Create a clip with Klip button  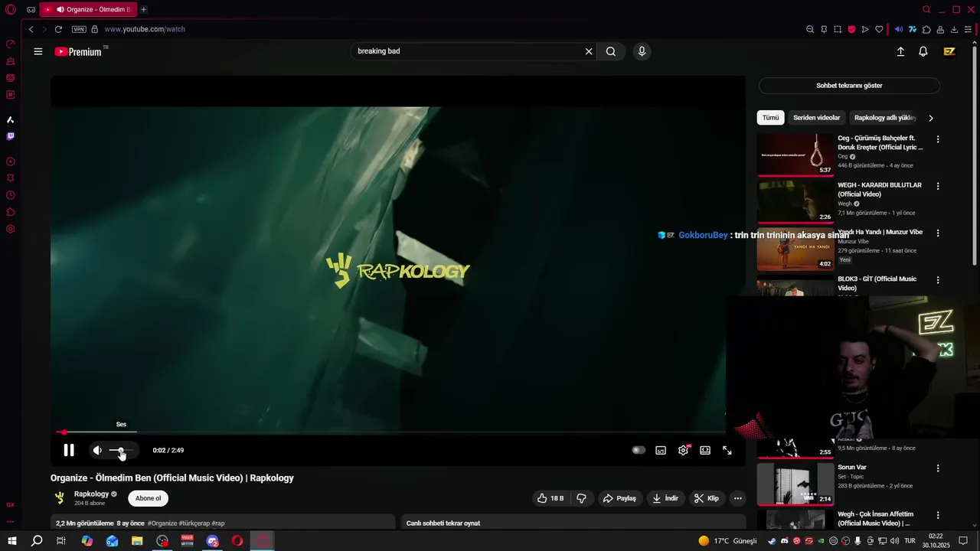pyautogui.click(x=707, y=498)
